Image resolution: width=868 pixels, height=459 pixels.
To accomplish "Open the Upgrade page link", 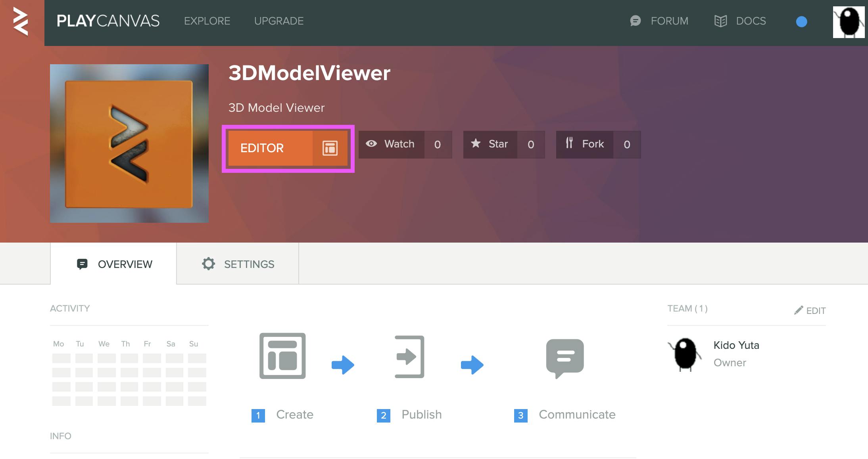I will 279,21.
